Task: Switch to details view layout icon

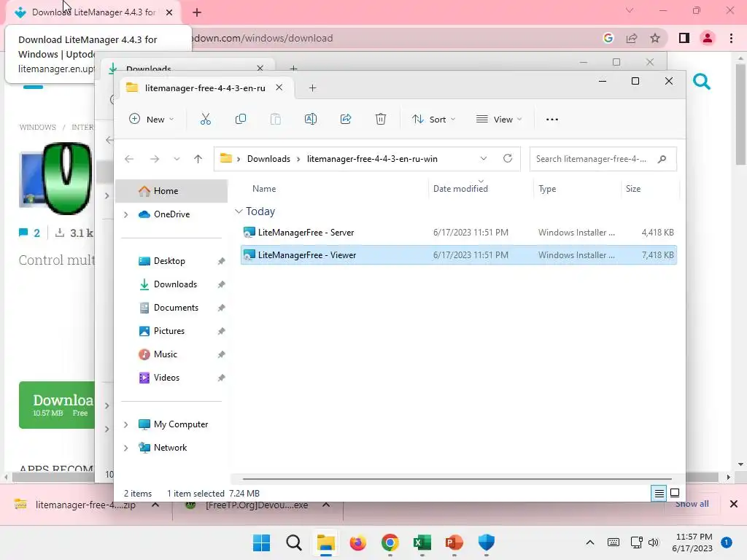Action: pyautogui.click(x=659, y=494)
